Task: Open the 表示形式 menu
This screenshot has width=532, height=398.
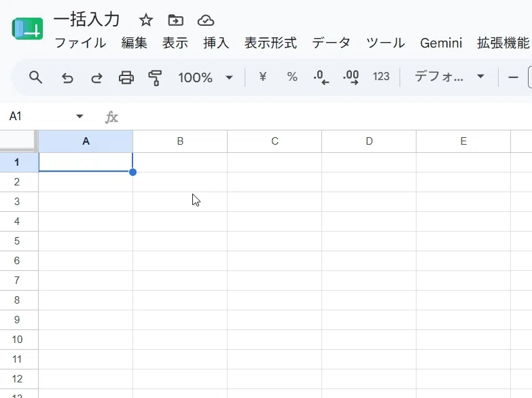Action: [x=270, y=43]
